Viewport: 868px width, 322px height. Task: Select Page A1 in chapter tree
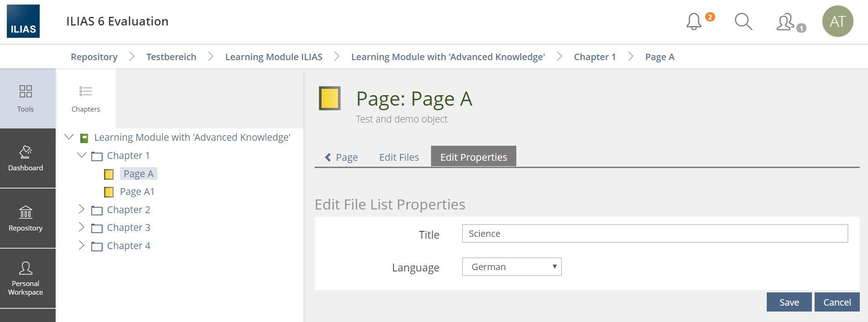pos(137,192)
